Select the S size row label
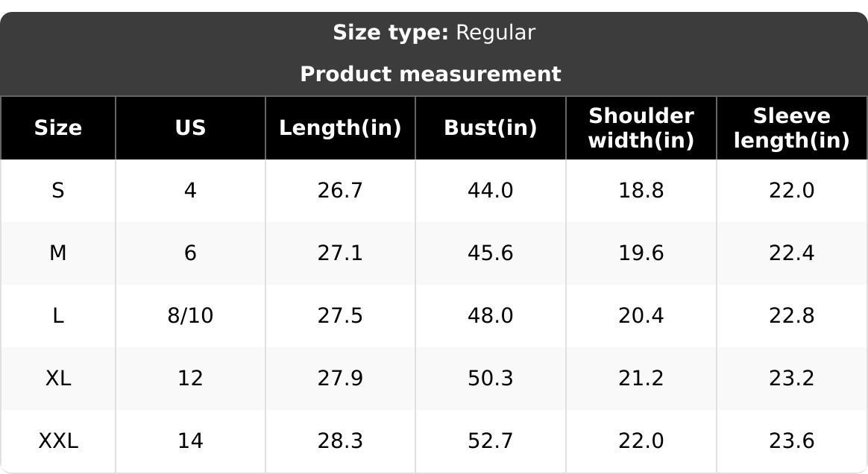Image resolution: width=868 pixels, height=474 pixels. click(x=58, y=191)
